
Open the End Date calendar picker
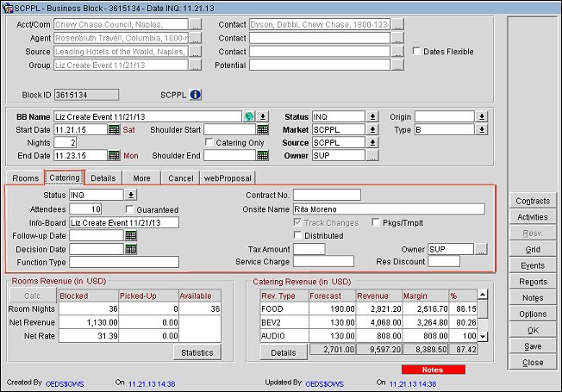[114, 156]
